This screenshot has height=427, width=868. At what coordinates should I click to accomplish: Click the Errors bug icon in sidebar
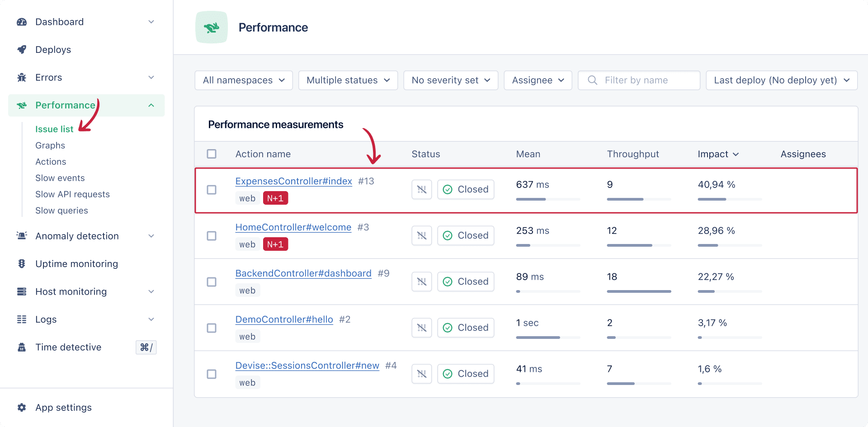point(22,78)
